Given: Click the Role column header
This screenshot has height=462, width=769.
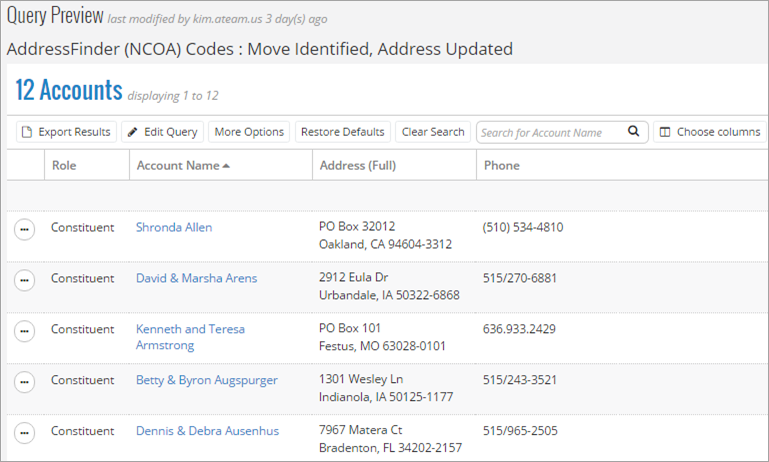Looking at the screenshot, I should click(x=64, y=165).
